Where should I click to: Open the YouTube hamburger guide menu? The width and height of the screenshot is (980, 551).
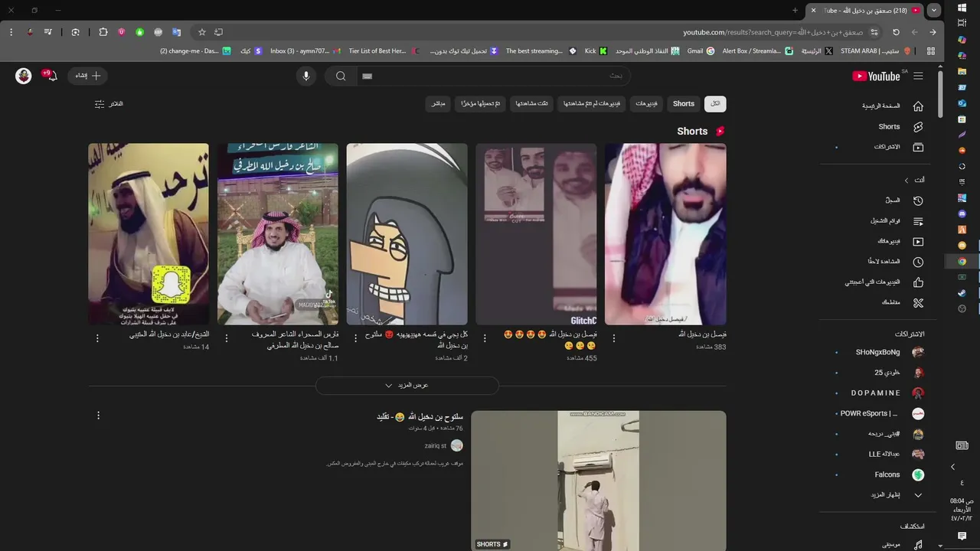tap(918, 76)
